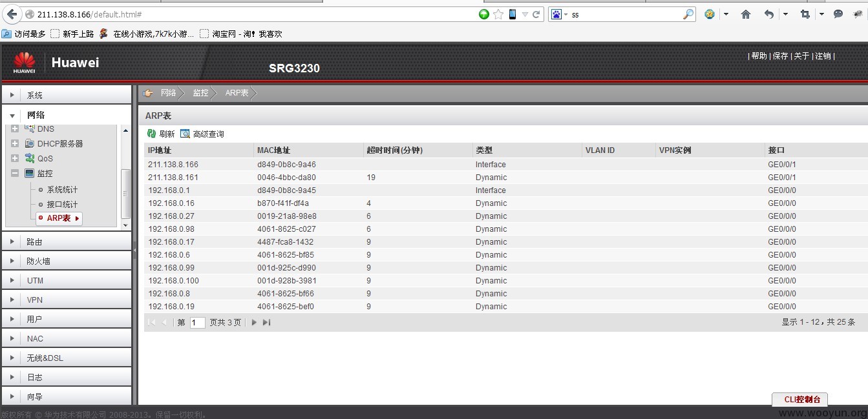This screenshot has height=419, width=868.
Task: Expand the DNS tree node
Action: pos(15,128)
